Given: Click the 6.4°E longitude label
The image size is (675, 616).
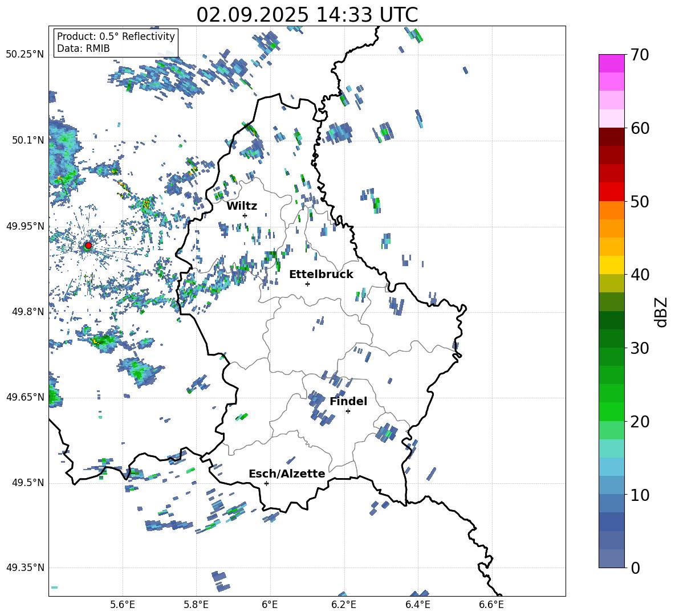Looking at the screenshot, I should coord(417,605).
